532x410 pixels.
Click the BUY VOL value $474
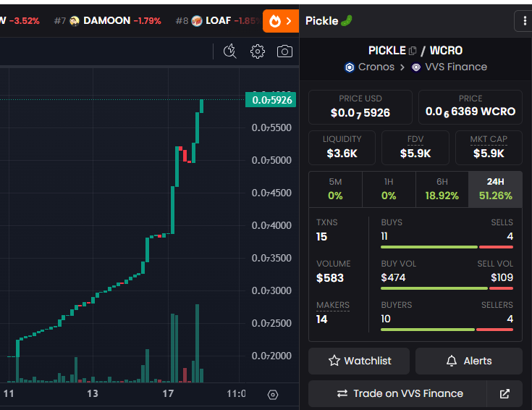point(393,278)
